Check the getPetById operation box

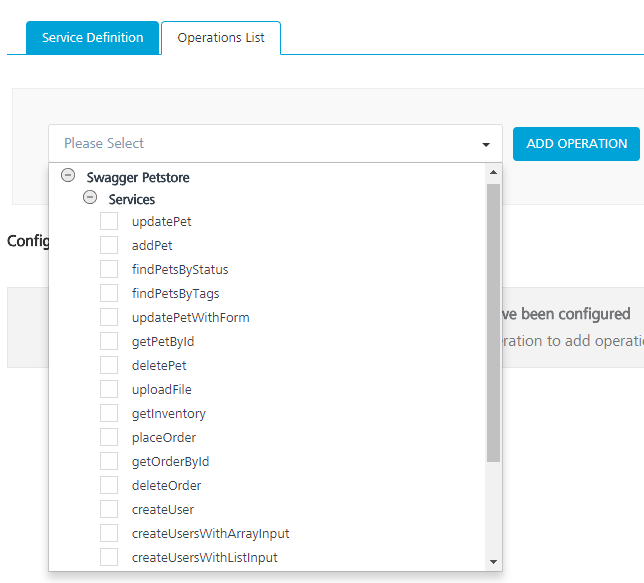(x=109, y=341)
